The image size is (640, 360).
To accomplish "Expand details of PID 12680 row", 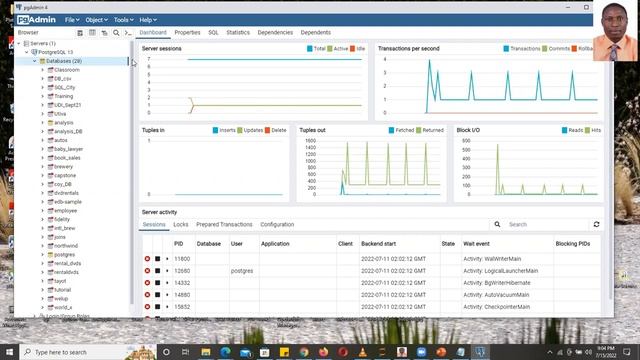I will [167, 271].
